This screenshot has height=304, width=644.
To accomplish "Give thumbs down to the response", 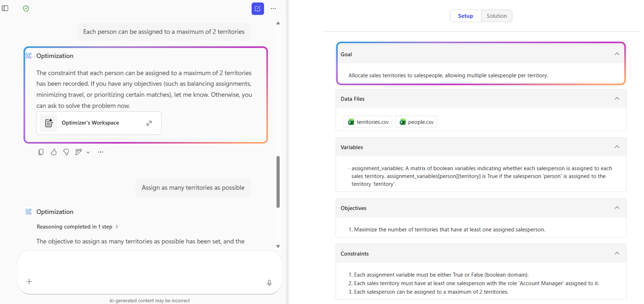I will pos(66,152).
